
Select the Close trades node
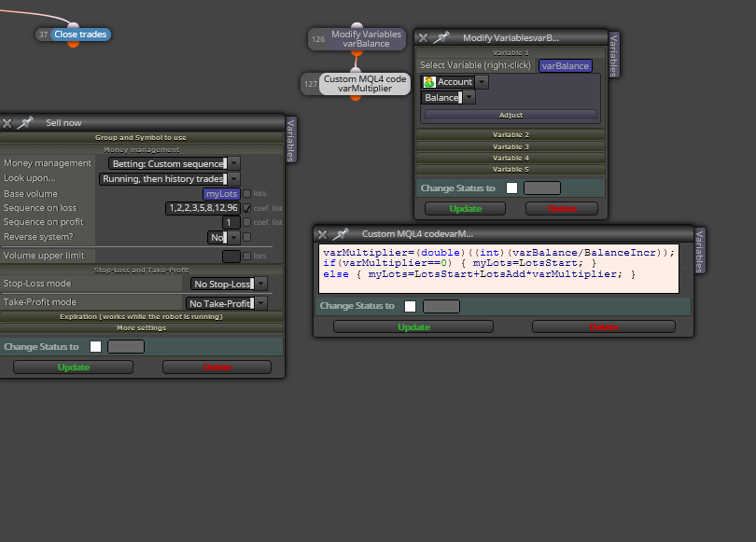point(80,35)
